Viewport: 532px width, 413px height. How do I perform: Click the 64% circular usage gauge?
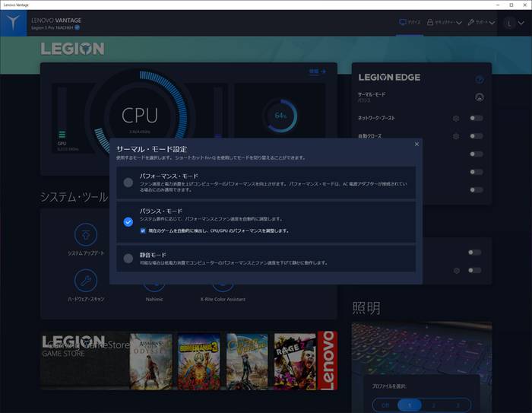281,116
